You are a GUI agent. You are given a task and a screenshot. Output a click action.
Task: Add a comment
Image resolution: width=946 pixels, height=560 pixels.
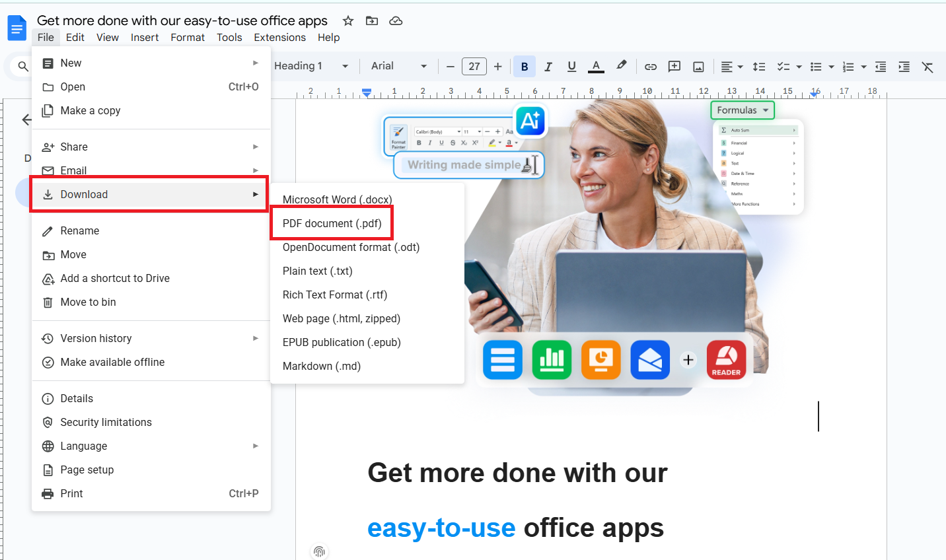pos(674,66)
